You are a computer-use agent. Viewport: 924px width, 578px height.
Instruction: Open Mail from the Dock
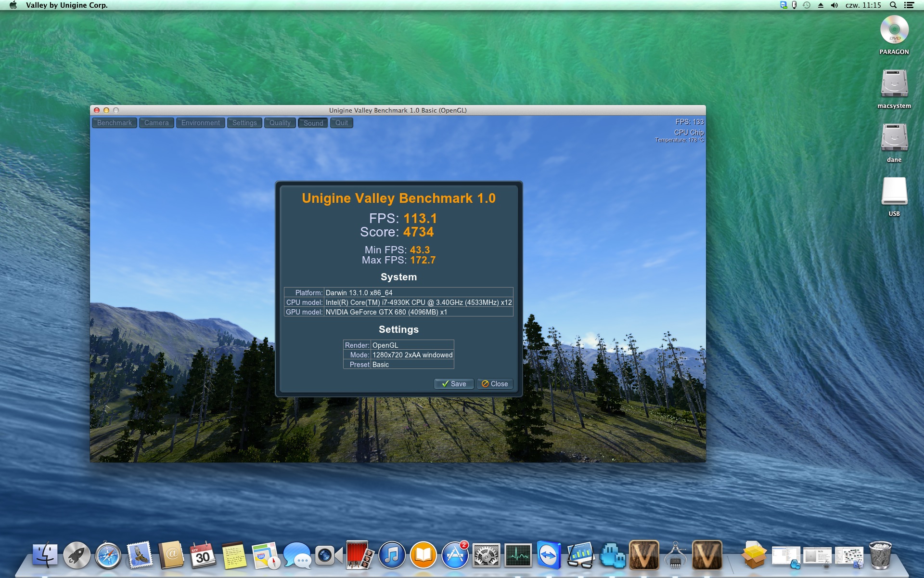(x=140, y=555)
